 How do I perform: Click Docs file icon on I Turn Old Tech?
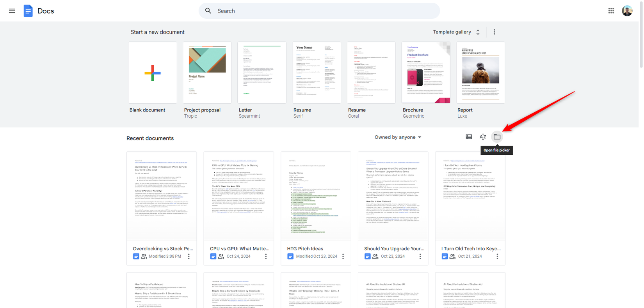tap(445, 257)
